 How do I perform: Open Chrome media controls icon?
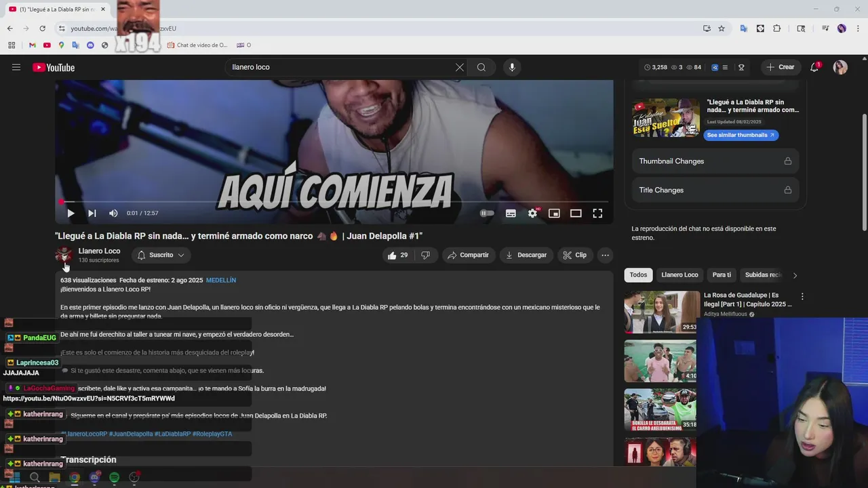coord(825,28)
